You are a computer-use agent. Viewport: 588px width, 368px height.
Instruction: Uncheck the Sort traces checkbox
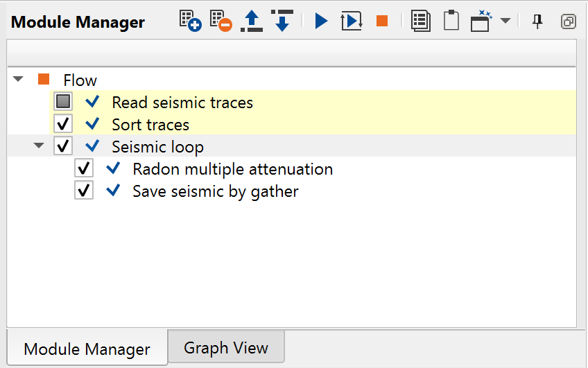64,125
